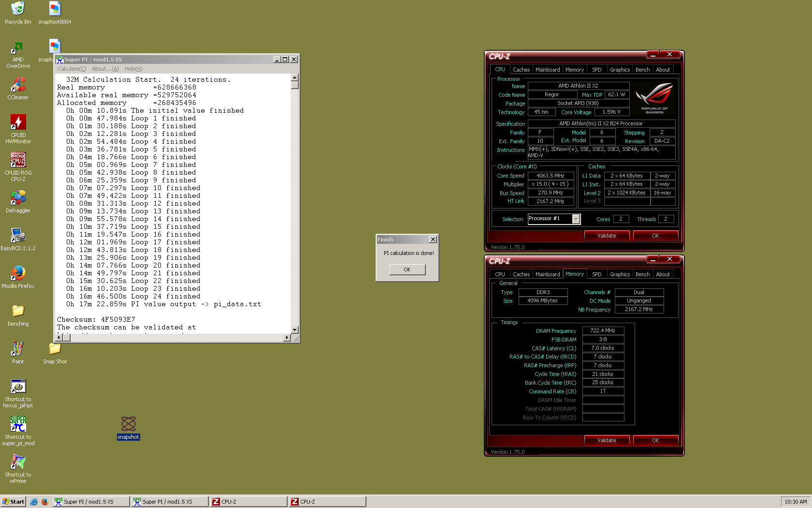Switch to CPU tab in lower CPU-Z
Image resolution: width=812 pixels, height=508 pixels.
pos(500,274)
